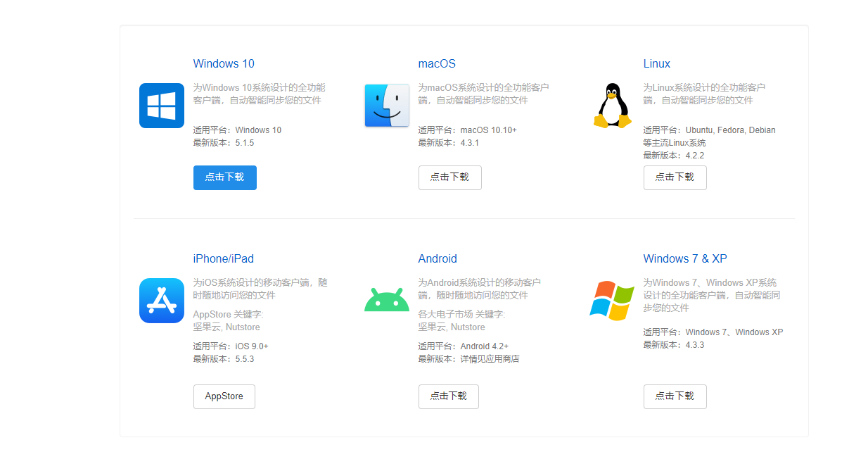The width and height of the screenshot is (868, 464).
Task: Open the AppStore button for iPhone/iPad
Action: [224, 396]
